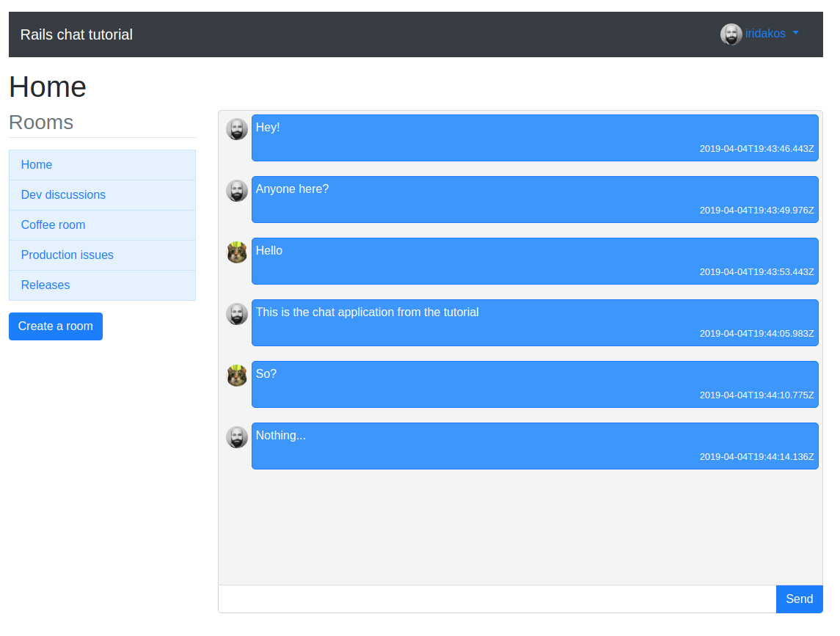Click the Rails chat tutorial brand link
840x636 pixels.
(76, 34)
